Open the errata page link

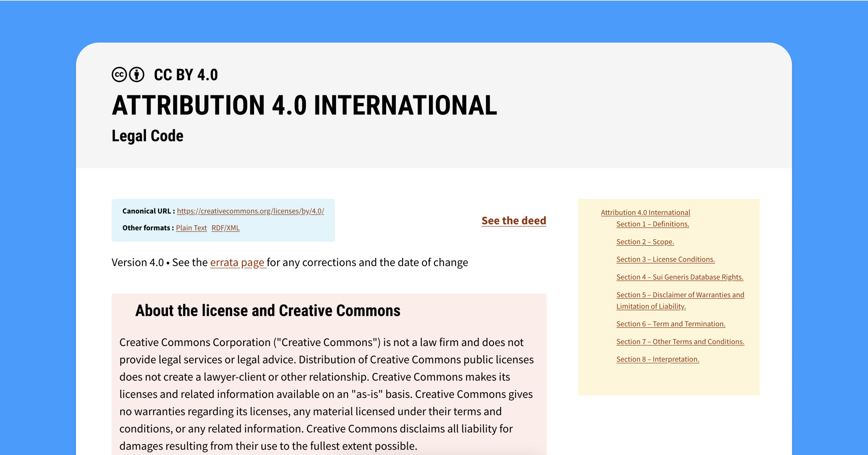point(237,262)
